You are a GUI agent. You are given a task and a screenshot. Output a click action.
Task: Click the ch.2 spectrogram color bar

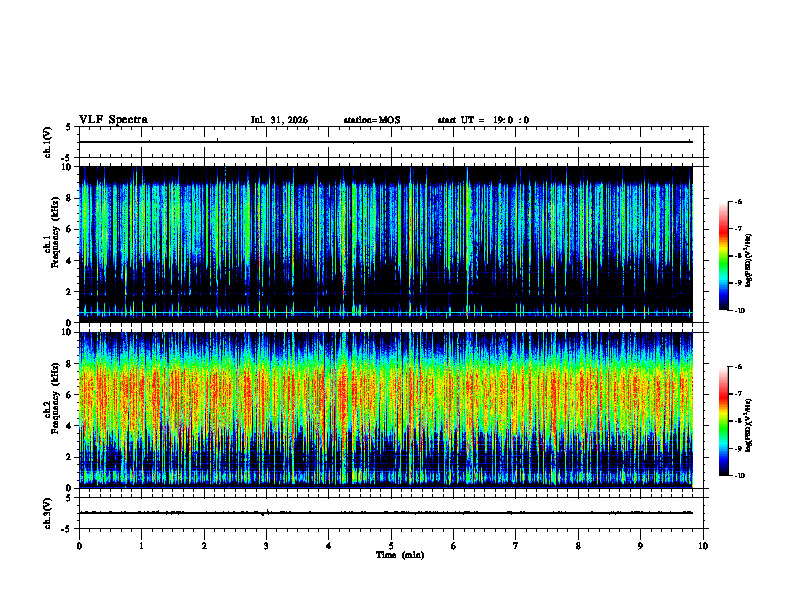(x=723, y=421)
